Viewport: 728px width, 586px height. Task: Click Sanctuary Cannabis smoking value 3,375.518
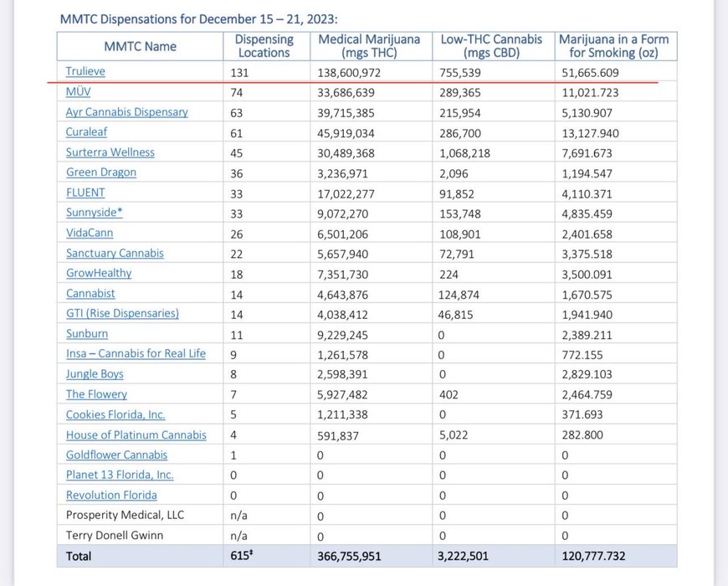pyautogui.click(x=587, y=254)
